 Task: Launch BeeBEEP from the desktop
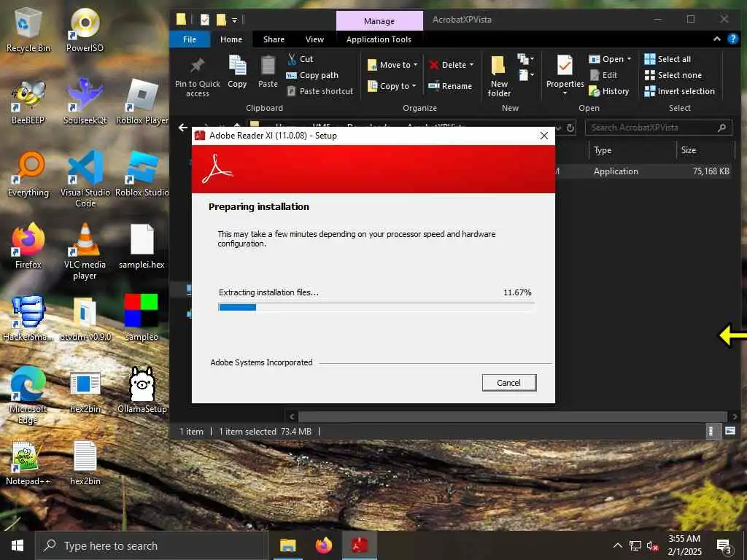[x=28, y=102]
